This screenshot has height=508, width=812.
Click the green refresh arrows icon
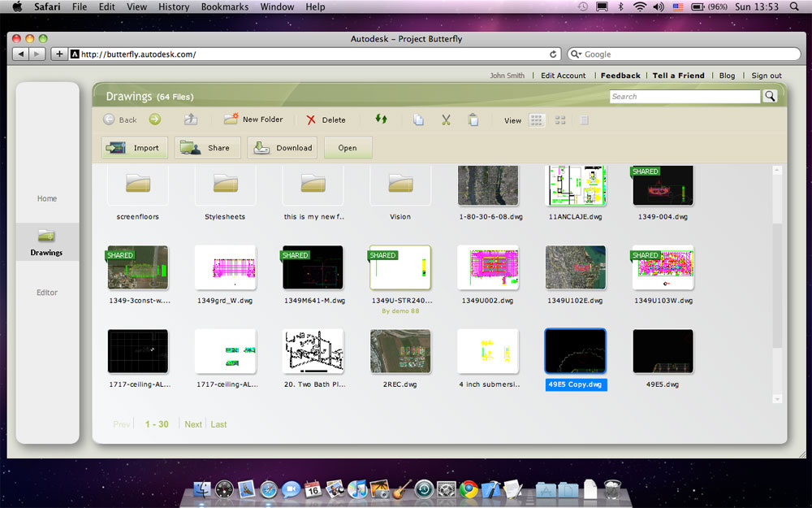tap(381, 119)
